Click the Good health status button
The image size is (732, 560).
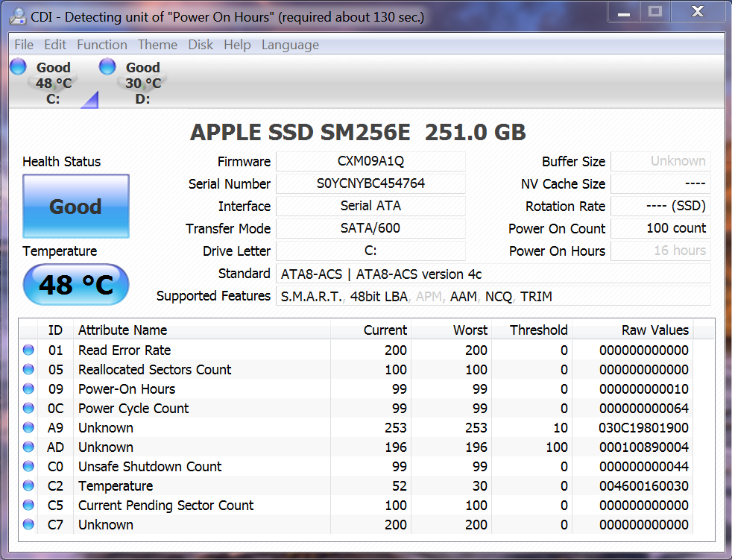[x=75, y=207]
